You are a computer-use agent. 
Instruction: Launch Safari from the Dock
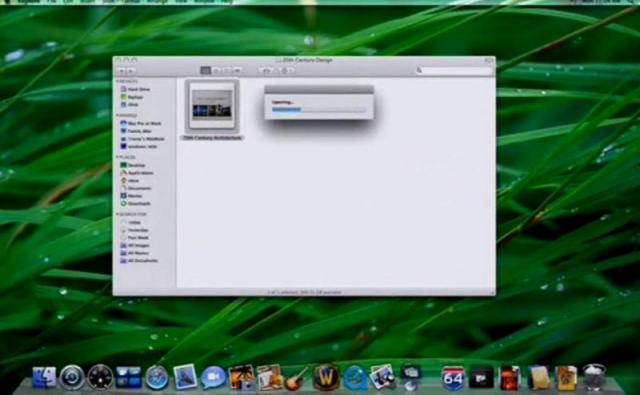point(157,377)
